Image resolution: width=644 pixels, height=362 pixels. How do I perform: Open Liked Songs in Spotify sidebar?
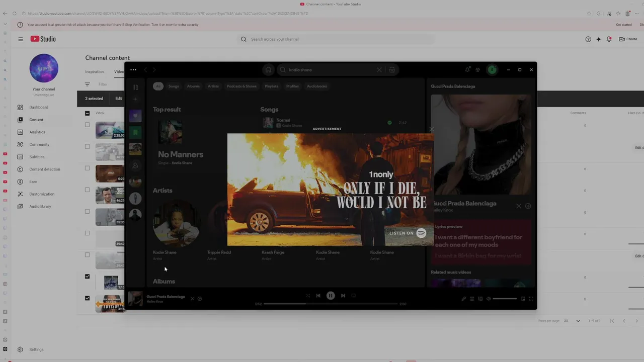(x=135, y=116)
